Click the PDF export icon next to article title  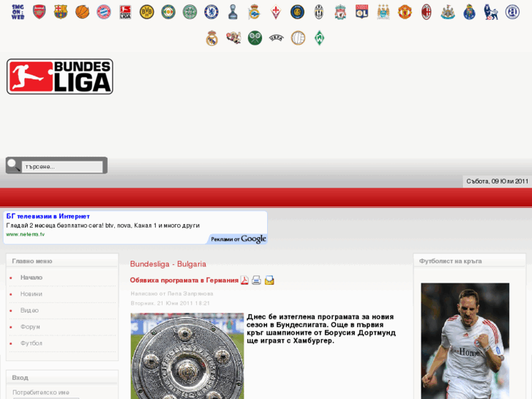[x=244, y=280]
